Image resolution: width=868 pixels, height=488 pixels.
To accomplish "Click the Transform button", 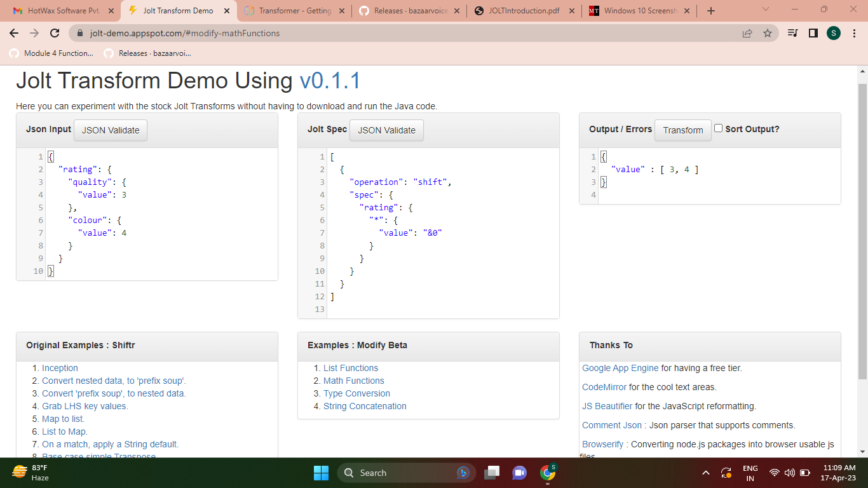I will coord(683,130).
